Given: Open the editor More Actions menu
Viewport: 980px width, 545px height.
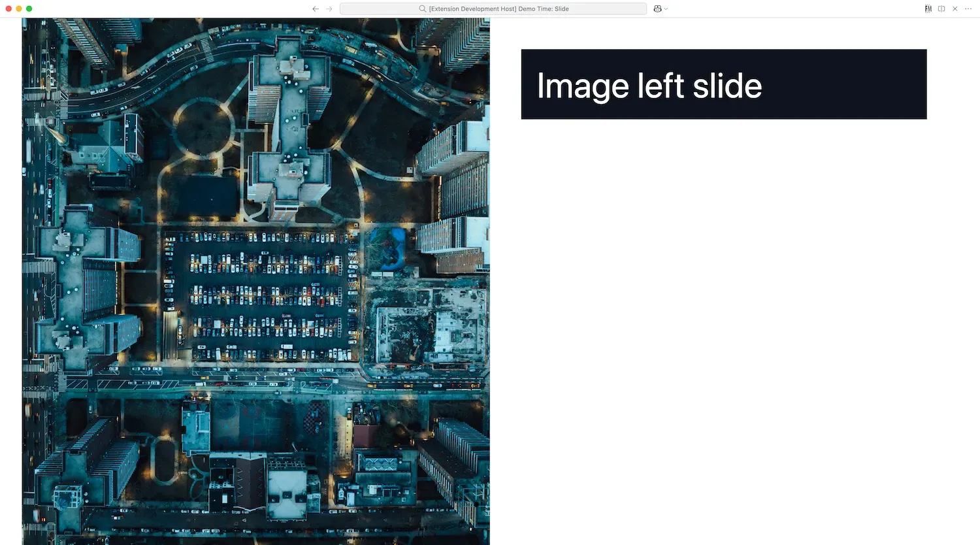Looking at the screenshot, I should (968, 8).
